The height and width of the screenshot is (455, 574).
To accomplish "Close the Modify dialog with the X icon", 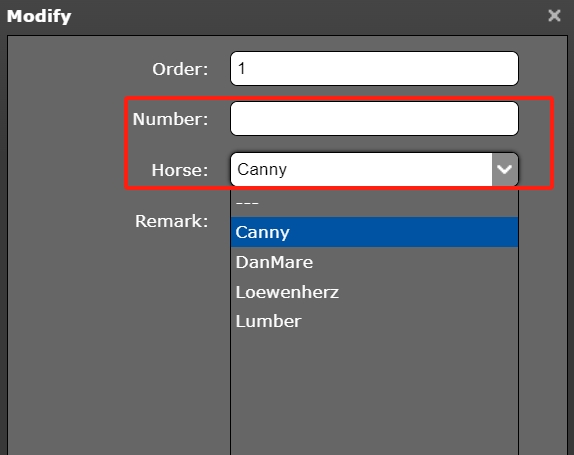I will pyautogui.click(x=554, y=16).
